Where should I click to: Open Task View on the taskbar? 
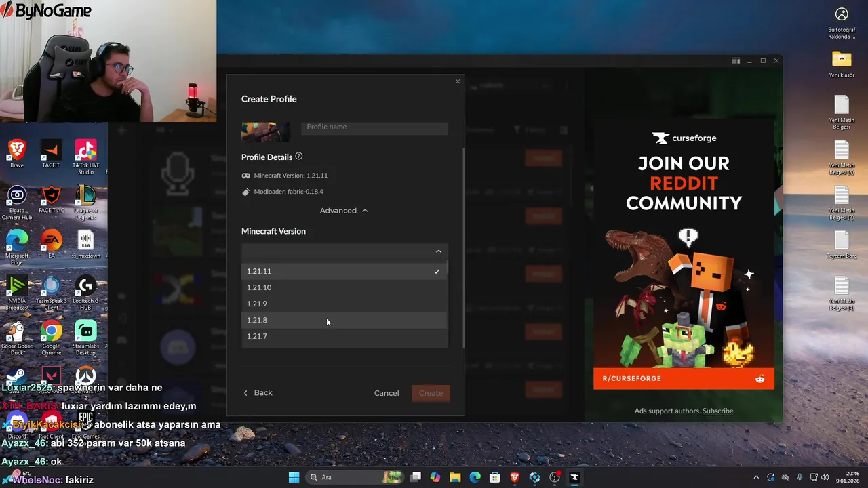click(416, 477)
